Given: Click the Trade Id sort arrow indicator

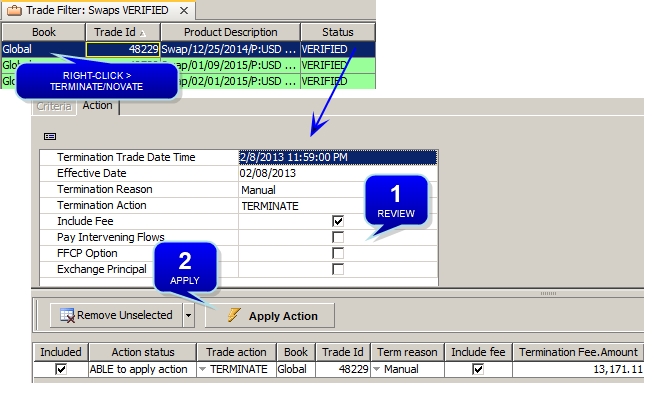Looking at the screenshot, I should [143, 33].
